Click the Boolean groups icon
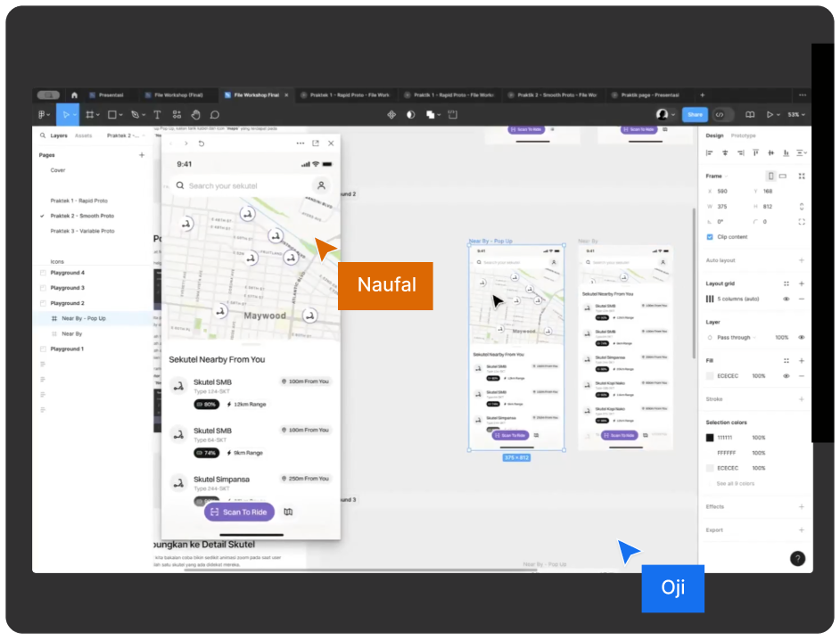This screenshot has width=840, height=640. click(x=430, y=115)
